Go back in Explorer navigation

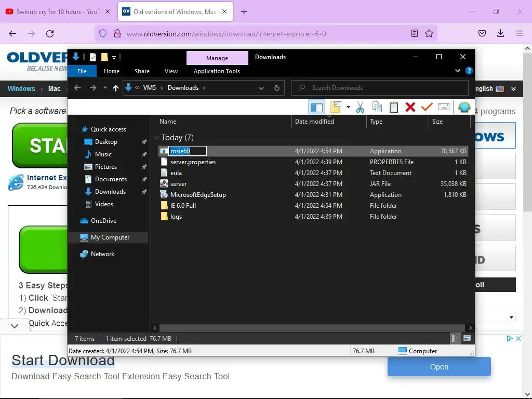point(77,88)
